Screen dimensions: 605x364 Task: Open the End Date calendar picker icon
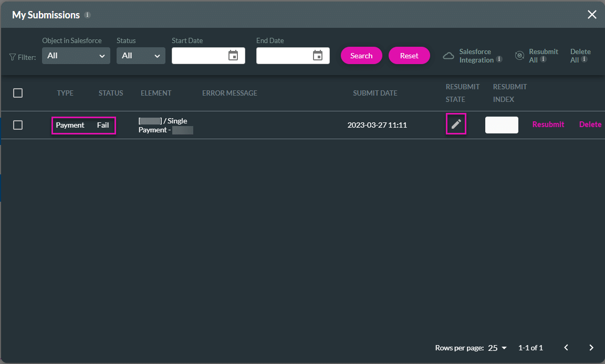[318, 56]
